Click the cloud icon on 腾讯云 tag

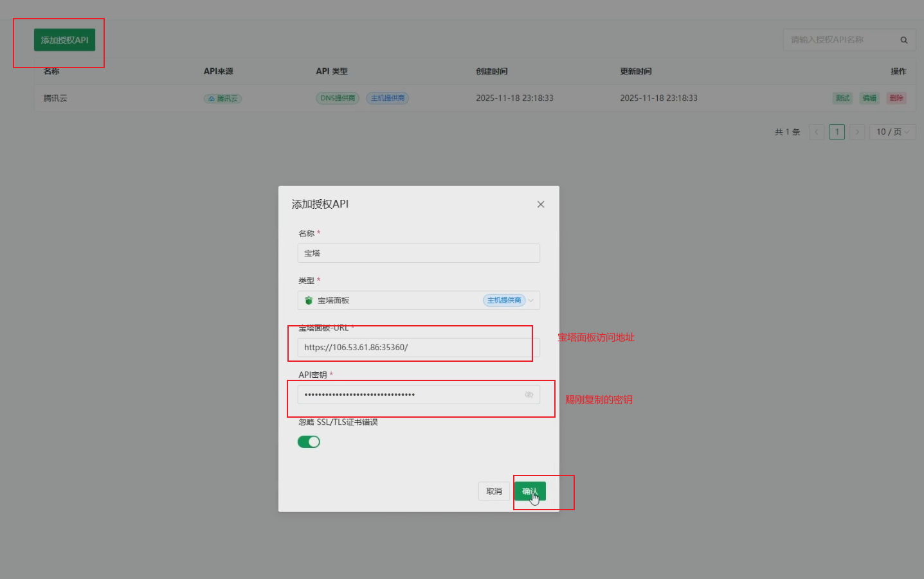pos(212,98)
